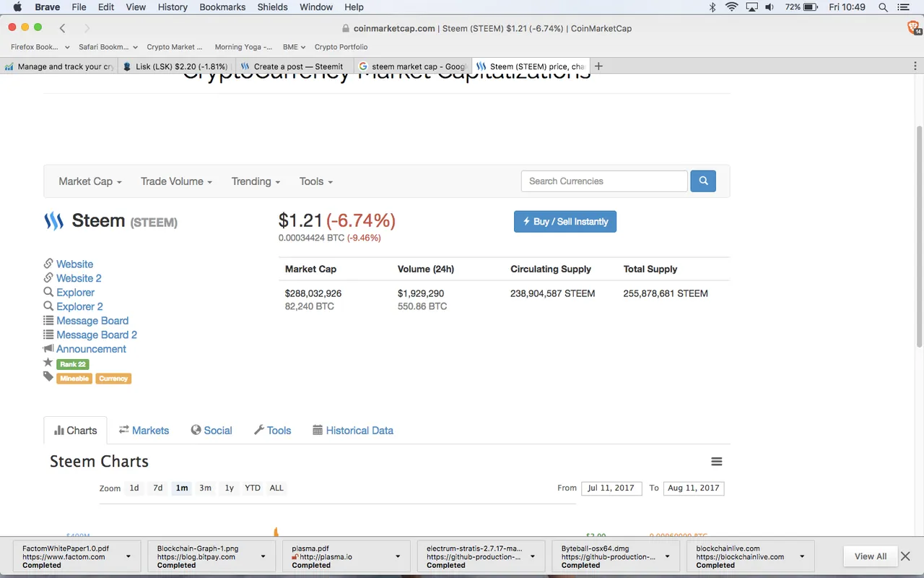Open the Tools tab below coin info

tap(272, 431)
